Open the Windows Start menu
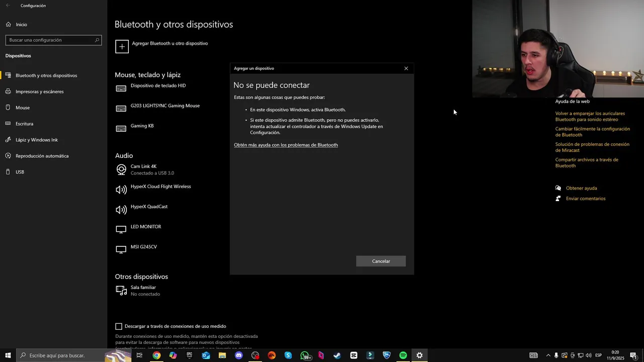644x362 pixels. 8,355
